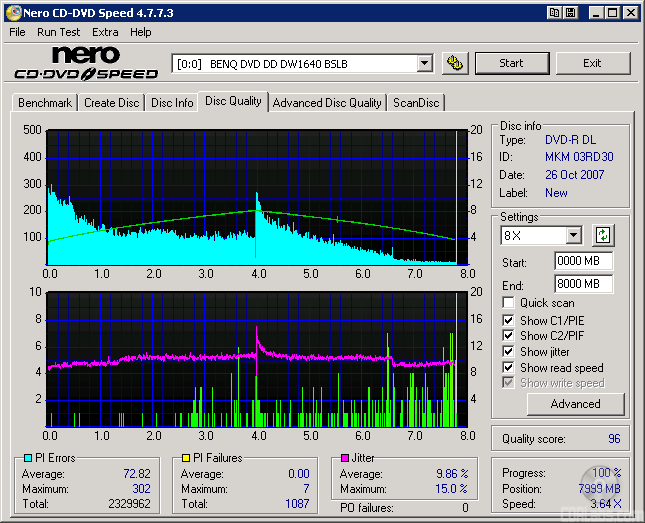Screen dimensions: 645x523
Task: Click the Nero app icon in title bar
Action: (x=12, y=13)
